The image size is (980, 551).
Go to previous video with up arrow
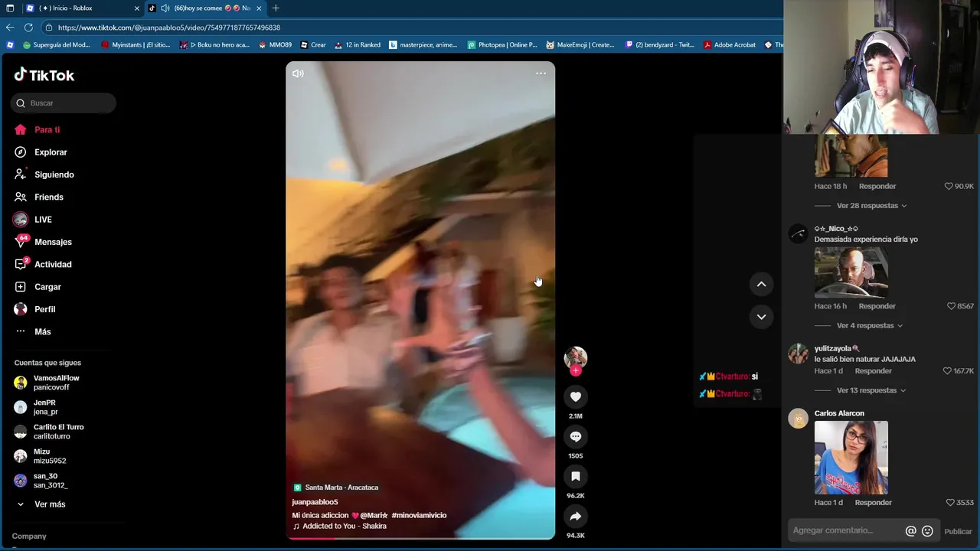761,284
